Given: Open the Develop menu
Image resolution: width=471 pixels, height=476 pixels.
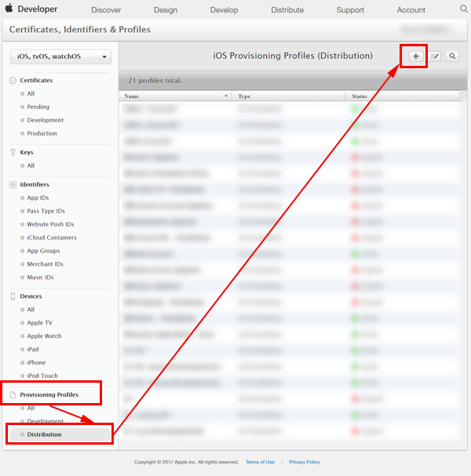Looking at the screenshot, I should [225, 10].
